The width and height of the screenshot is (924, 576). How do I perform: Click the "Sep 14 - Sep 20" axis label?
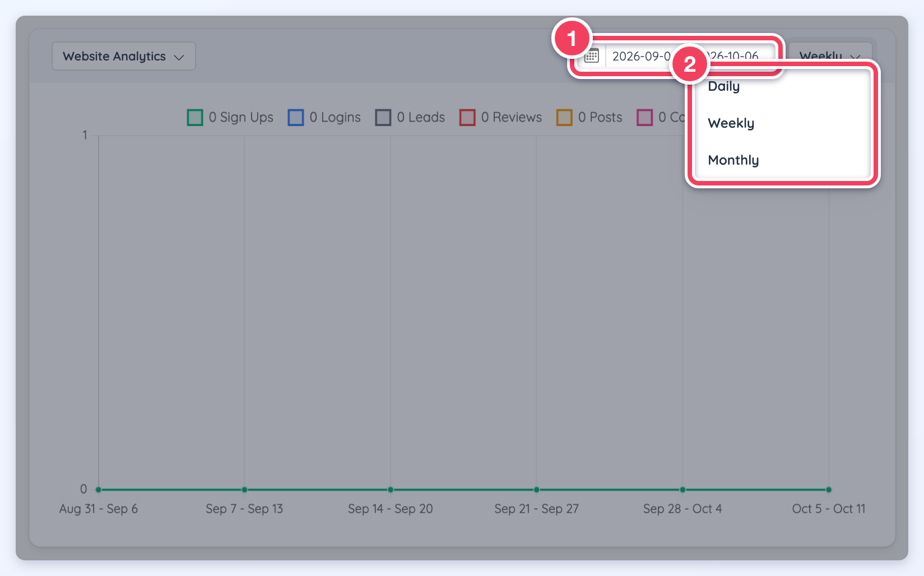[391, 509]
